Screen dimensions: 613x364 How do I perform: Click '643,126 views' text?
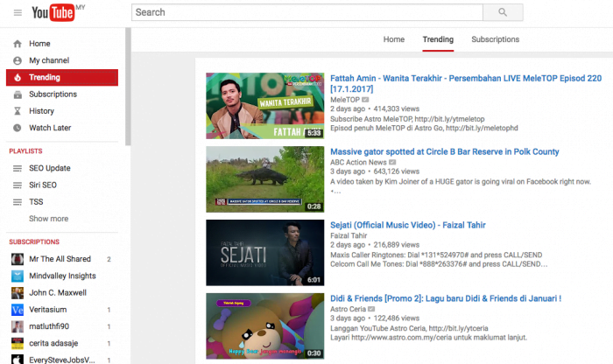pos(397,171)
